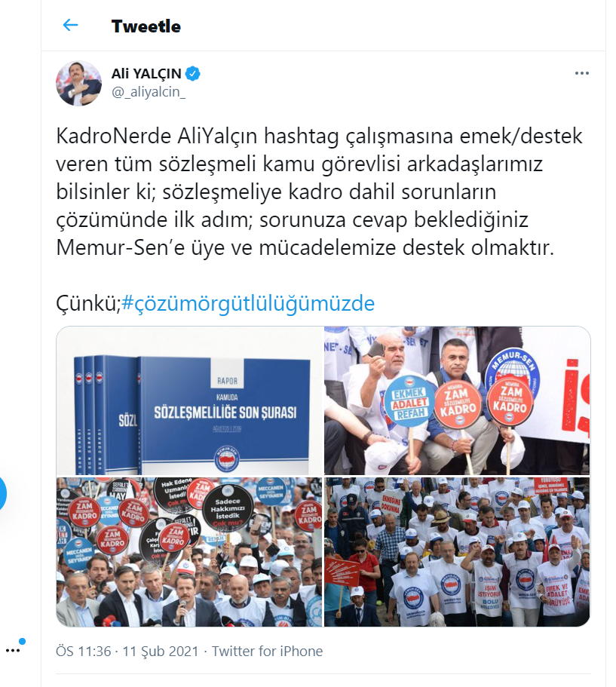Click the tweet body text paragraph
The height and width of the screenshot is (687, 616).
(319, 192)
